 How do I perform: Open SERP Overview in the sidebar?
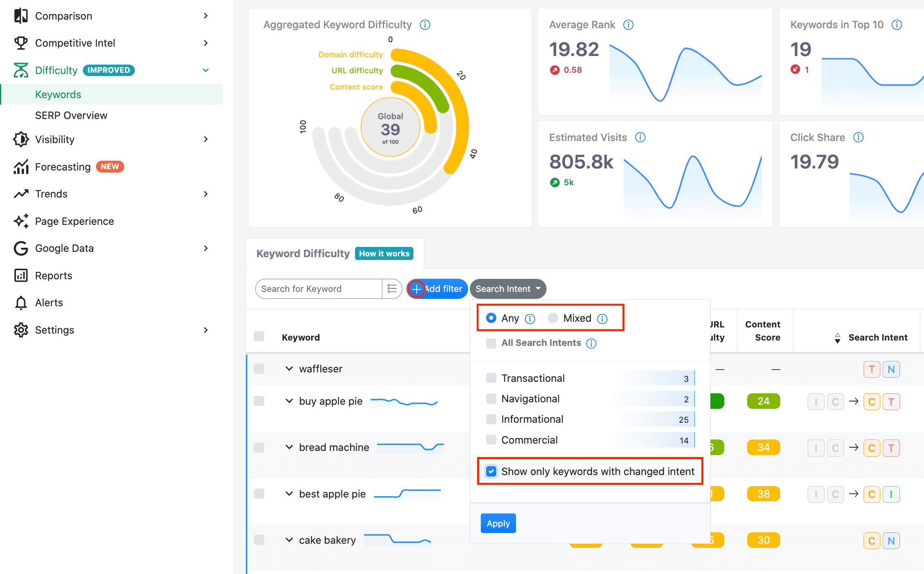[71, 116]
